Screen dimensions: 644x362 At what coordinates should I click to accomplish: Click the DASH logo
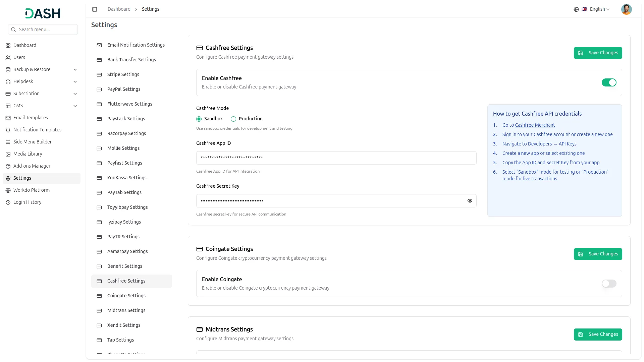43,13
